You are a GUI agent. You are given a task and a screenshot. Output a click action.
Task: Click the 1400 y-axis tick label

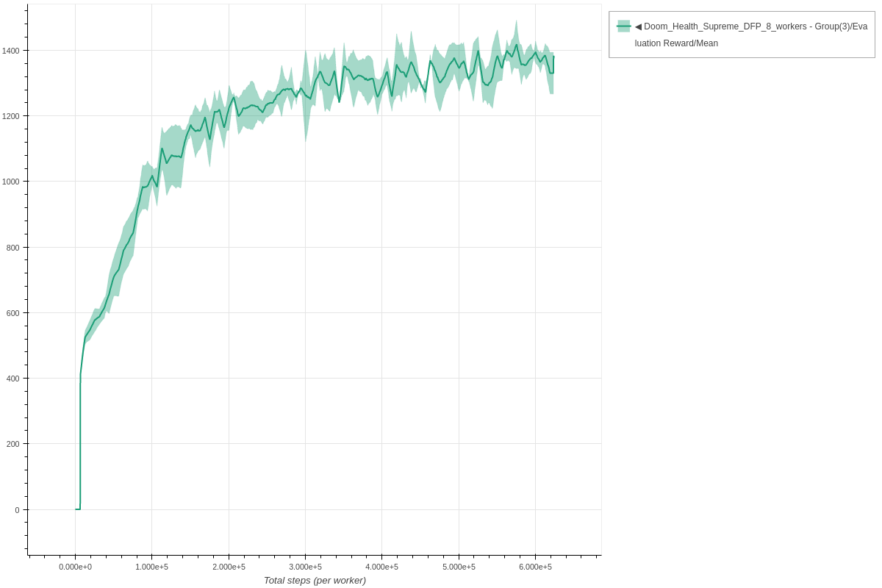click(x=12, y=51)
